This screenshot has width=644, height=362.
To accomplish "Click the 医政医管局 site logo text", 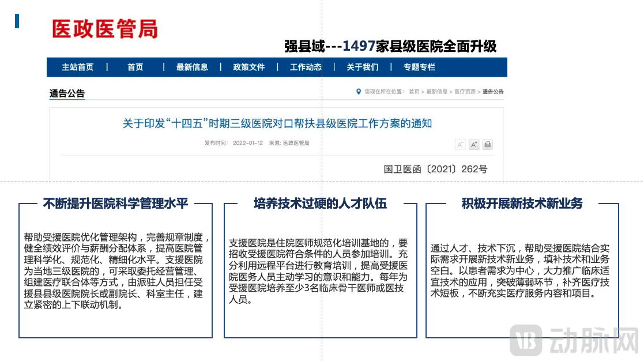I will click(x=105, y=29).
